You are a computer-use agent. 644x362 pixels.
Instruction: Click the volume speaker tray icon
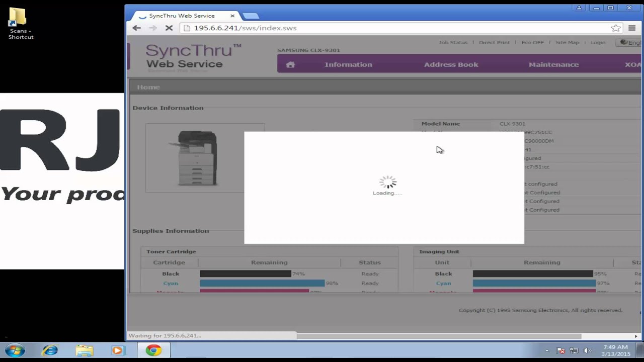(587, 351)
